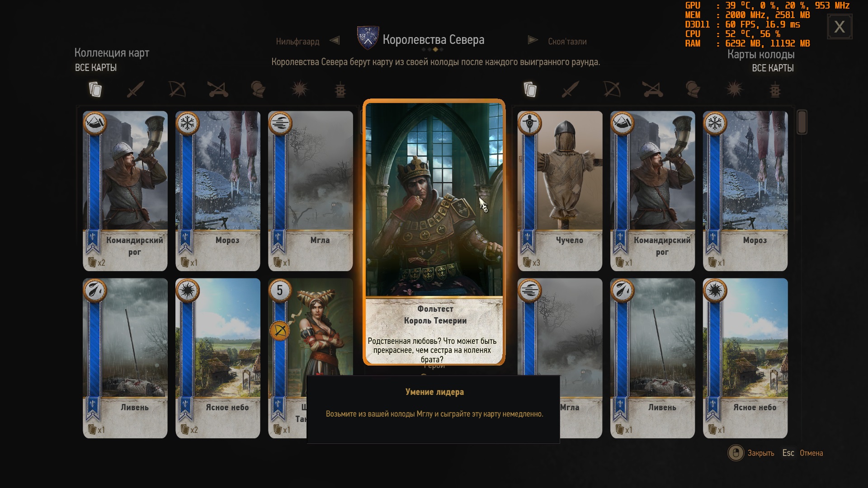The height and width of the screenshot is (488, 868).
Task: Filter deck cards by melee sword icon
Action: pyautogui.click(x=571, y=89)
